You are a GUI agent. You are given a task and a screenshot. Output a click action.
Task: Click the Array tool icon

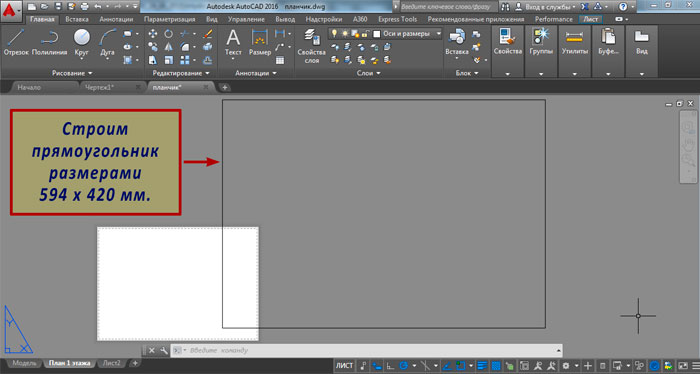[184, 60]
